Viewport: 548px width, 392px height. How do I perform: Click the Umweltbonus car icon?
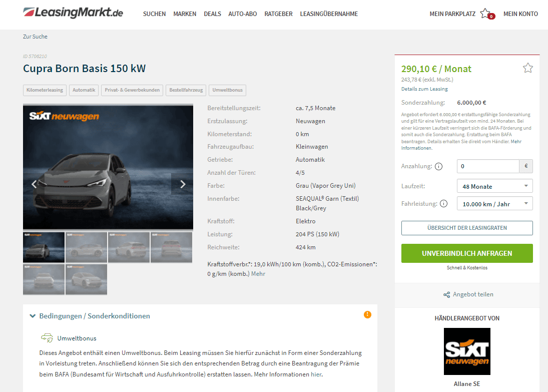point(47,338)
